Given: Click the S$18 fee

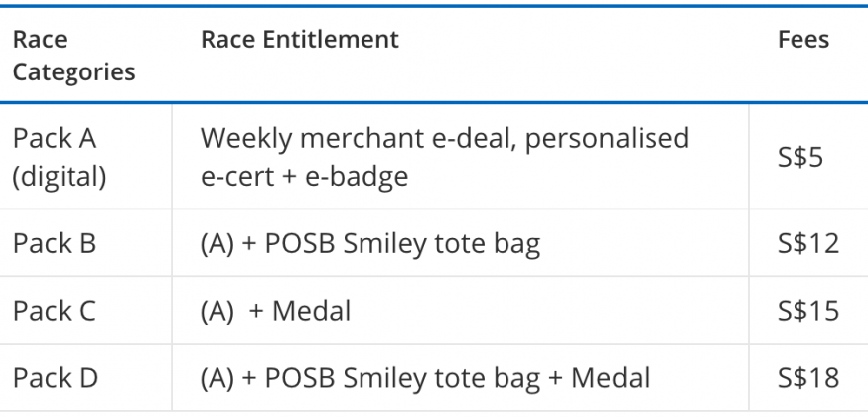Looking at the screenshot, I should pos(808,378).
